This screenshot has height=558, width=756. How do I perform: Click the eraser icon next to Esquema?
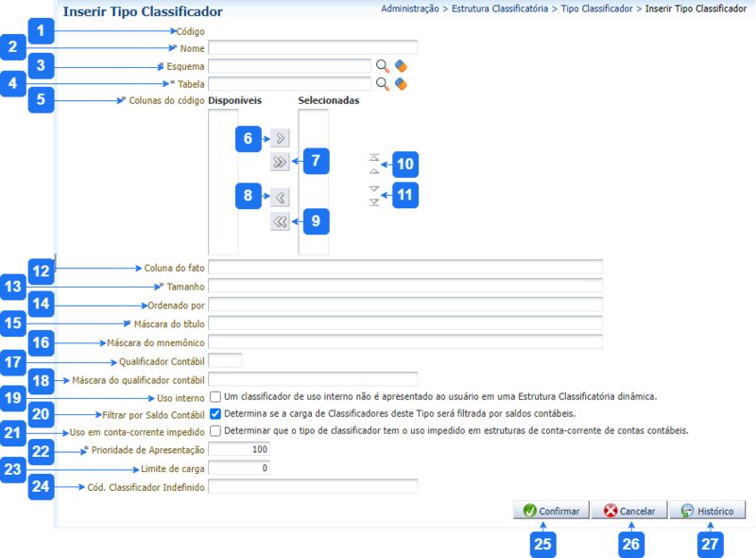pyautogui.click(x=400, y=66)
